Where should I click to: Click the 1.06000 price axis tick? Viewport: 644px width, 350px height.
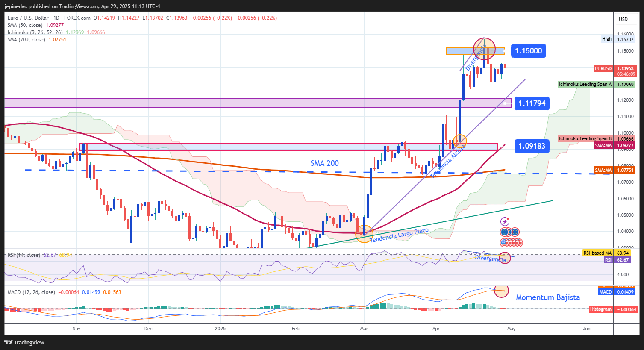point(625,199)
